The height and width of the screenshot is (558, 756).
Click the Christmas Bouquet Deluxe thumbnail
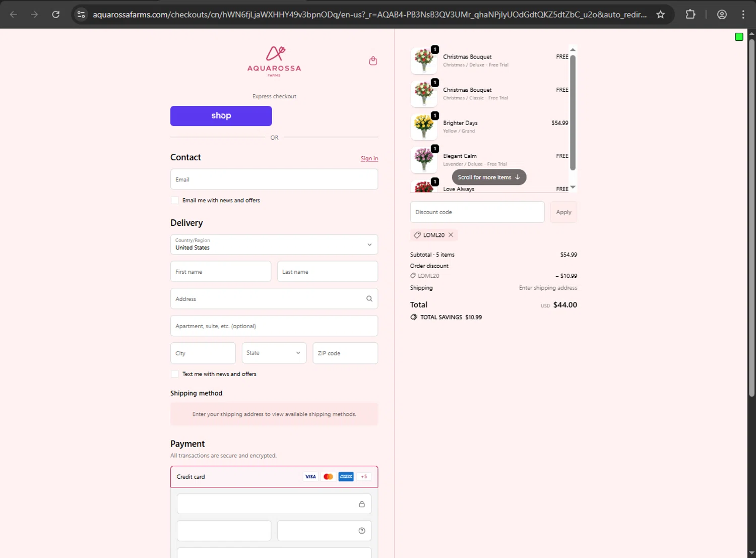tap(424, 60)
